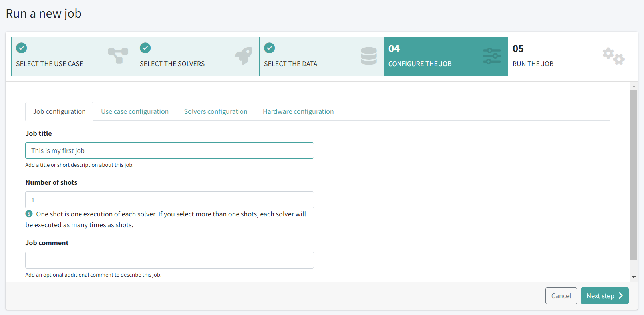Click the 'One shot is one execution' help text
The width and height of the screenshot is (644, 315).
pos(166,220)
